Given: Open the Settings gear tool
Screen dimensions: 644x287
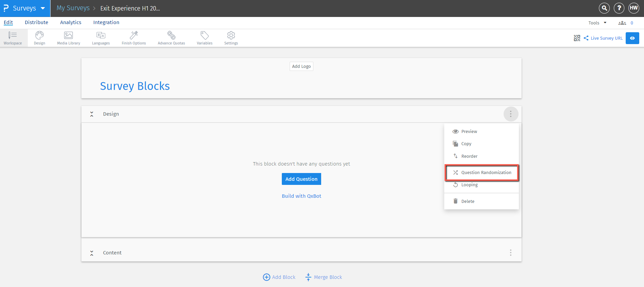Looking at the screenshot, I should pos(231,38).
